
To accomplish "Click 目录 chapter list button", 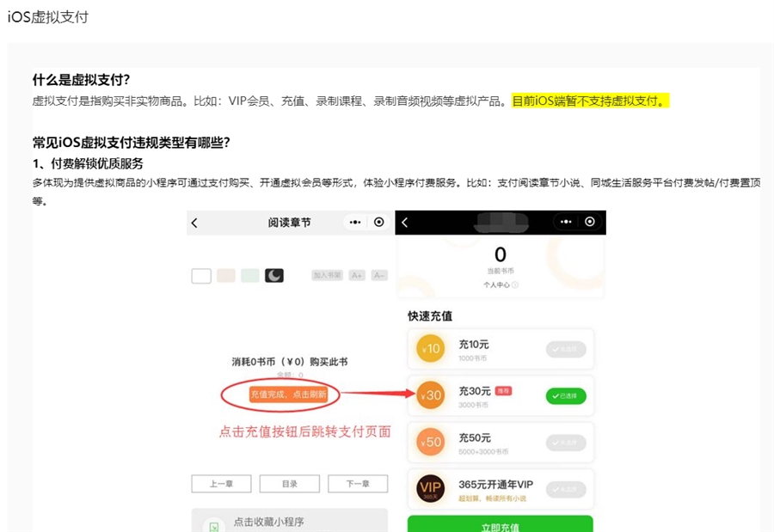I will 290,484.
